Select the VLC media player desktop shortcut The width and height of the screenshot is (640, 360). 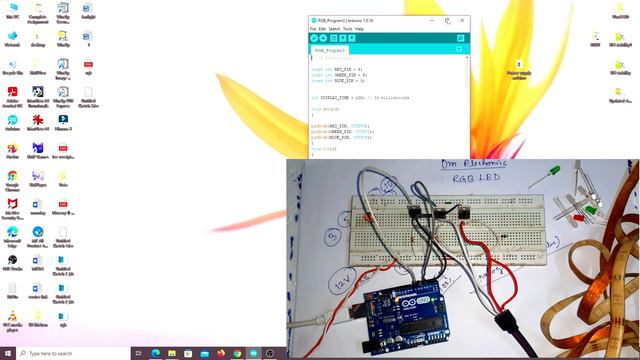[12, 321]
